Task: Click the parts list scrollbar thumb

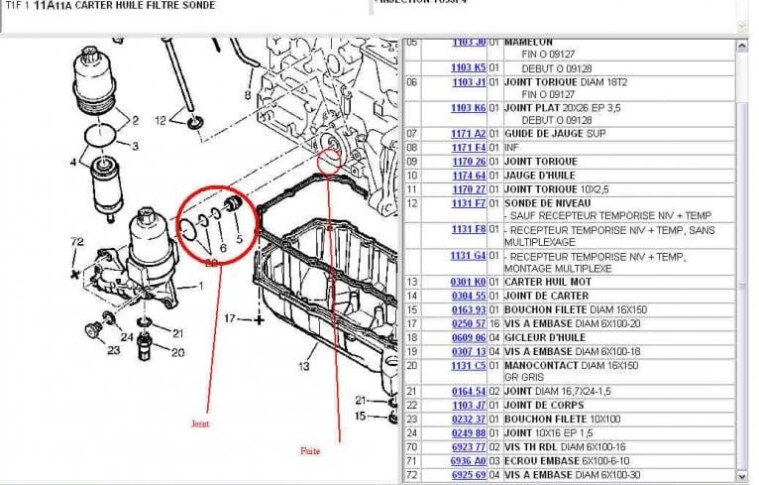Action: click(742, 286)
